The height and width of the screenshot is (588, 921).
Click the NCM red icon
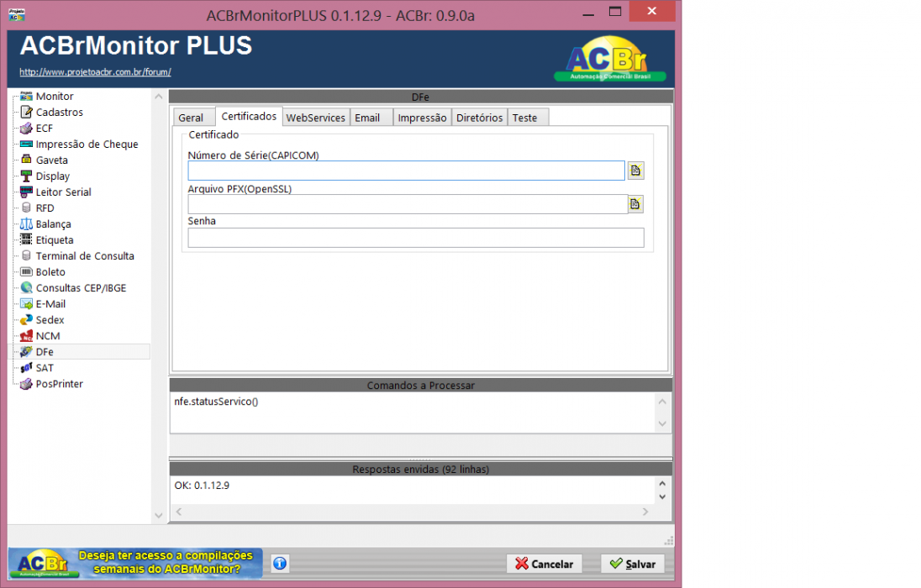[26, 335]
